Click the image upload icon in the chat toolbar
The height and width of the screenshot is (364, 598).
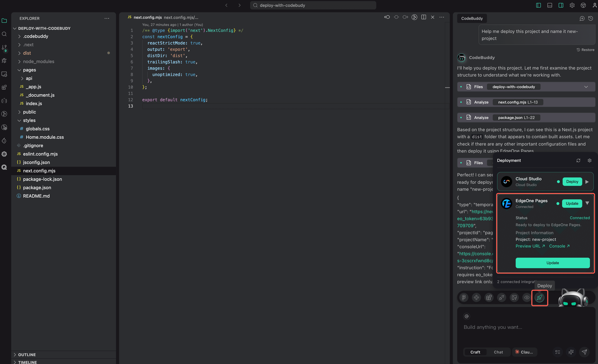click(x=514, y=297)
